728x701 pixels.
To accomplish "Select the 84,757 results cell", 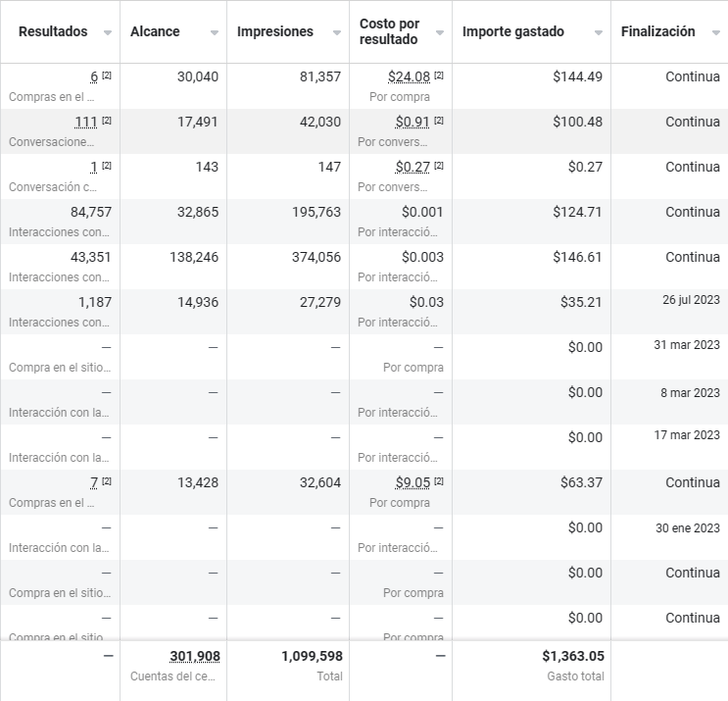I will [91, 212].
